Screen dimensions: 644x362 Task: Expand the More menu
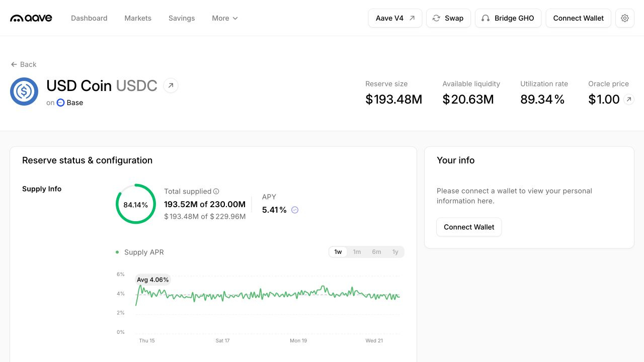(x=225, y=18)
